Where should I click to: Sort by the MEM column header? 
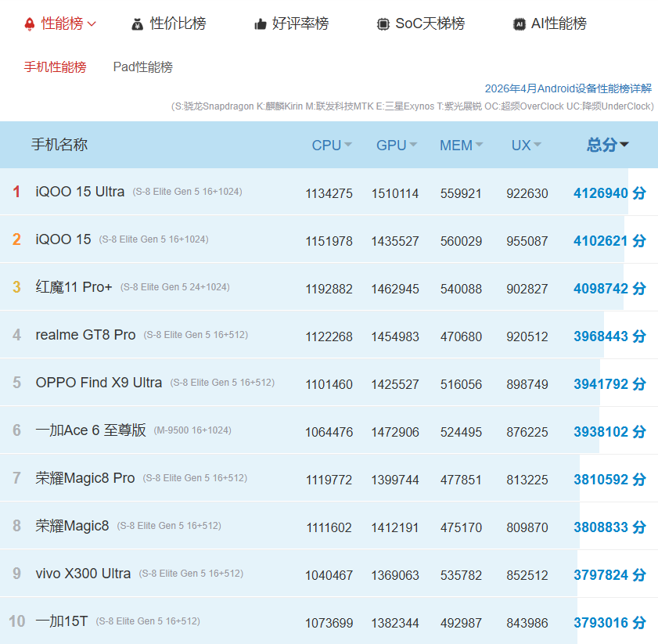click(461, 146)
